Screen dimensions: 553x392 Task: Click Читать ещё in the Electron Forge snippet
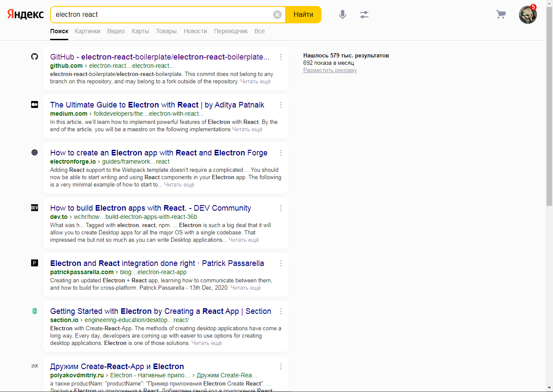179,185
